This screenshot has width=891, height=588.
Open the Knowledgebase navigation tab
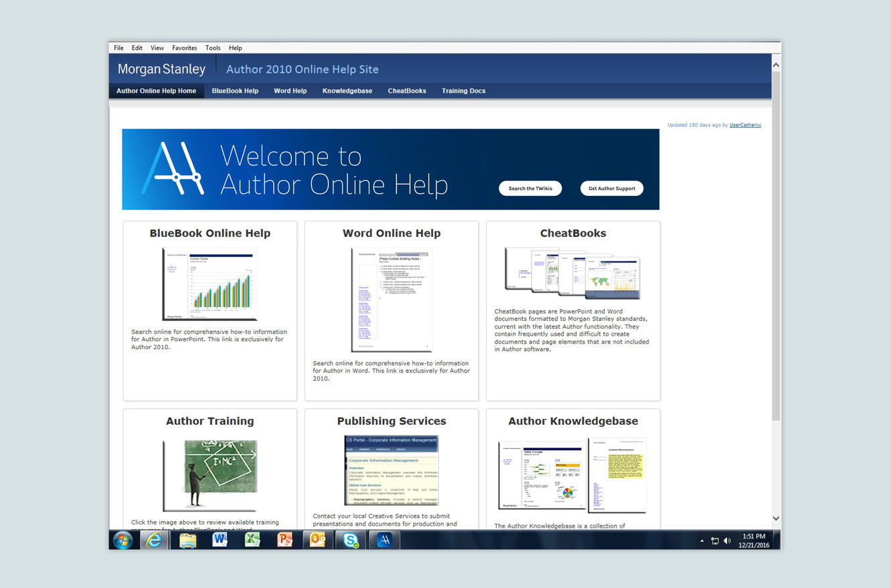(x=347, y=91)
